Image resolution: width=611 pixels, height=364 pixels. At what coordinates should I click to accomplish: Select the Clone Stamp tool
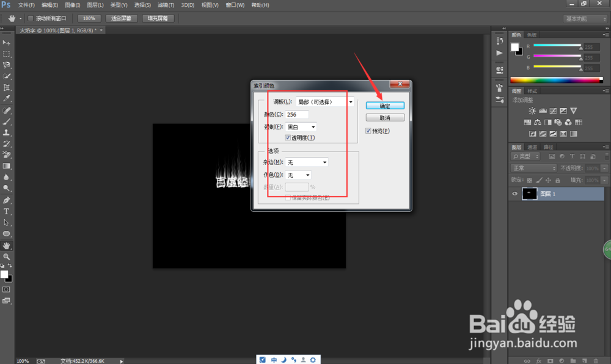[7, 133]
